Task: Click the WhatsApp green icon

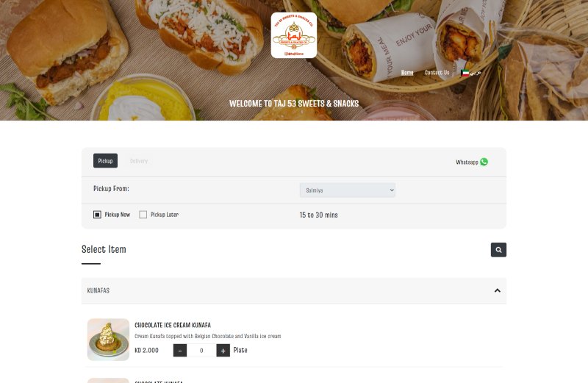Action: [484, 162]
